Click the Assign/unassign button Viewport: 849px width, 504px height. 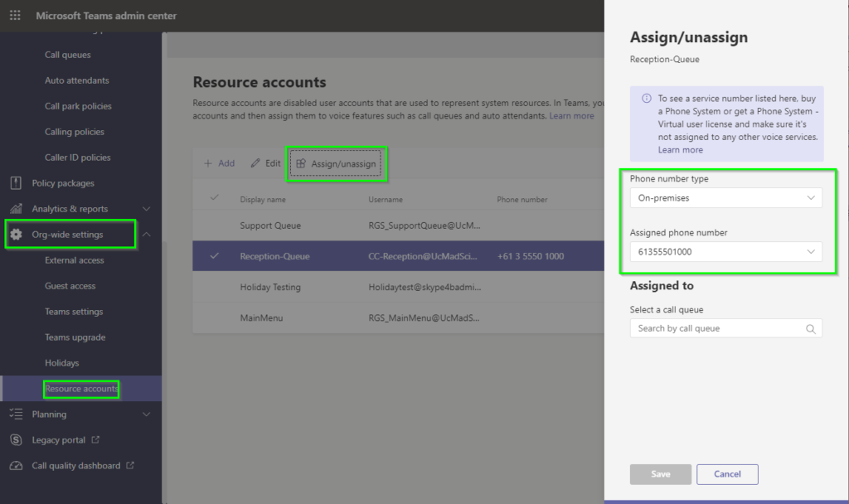click(336, 163)
